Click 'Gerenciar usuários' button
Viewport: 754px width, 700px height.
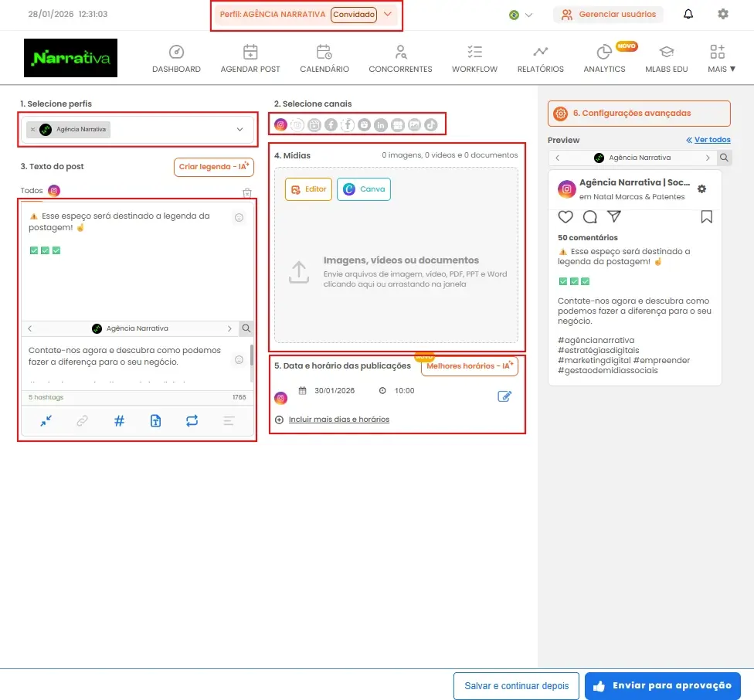click(x=608, y=15)
